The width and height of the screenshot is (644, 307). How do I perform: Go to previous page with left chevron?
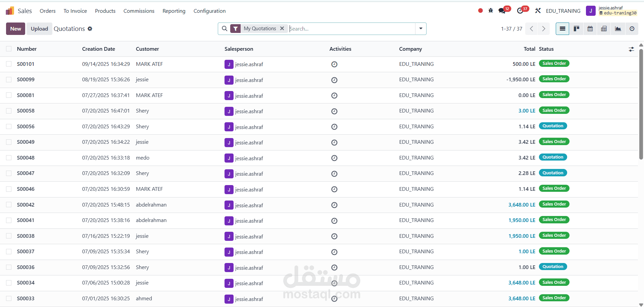tap(531, 29)
